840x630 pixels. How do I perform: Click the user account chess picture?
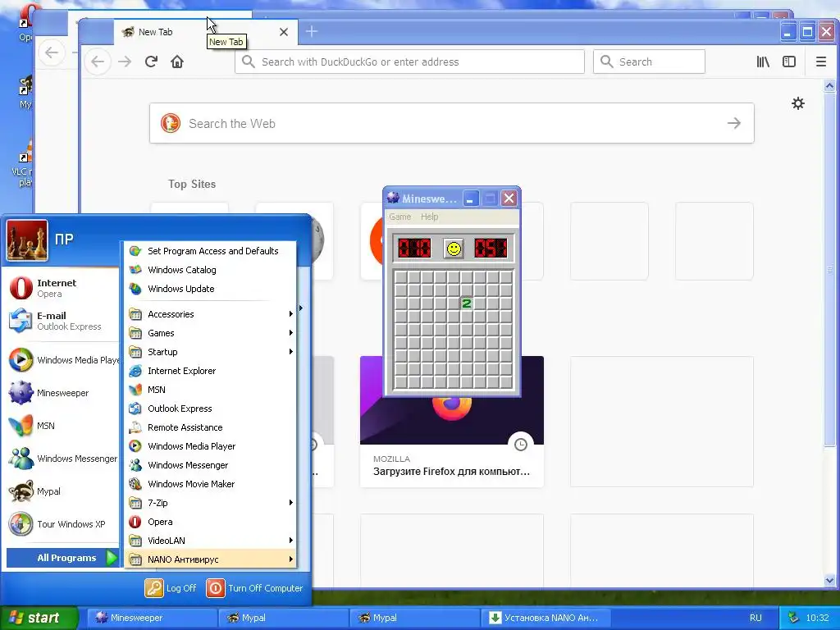click(x=27, y=240)
